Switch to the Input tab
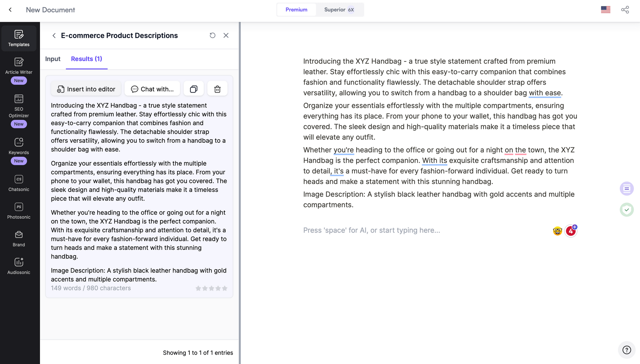This screenshot has height=364, width=640. [53, 59]
